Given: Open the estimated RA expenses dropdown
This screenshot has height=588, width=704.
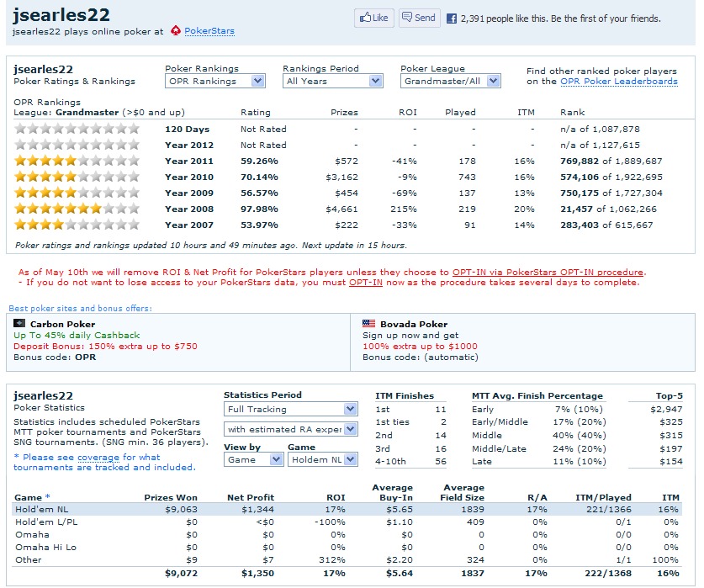Looking at the screenshot, I should click(291, 430).
